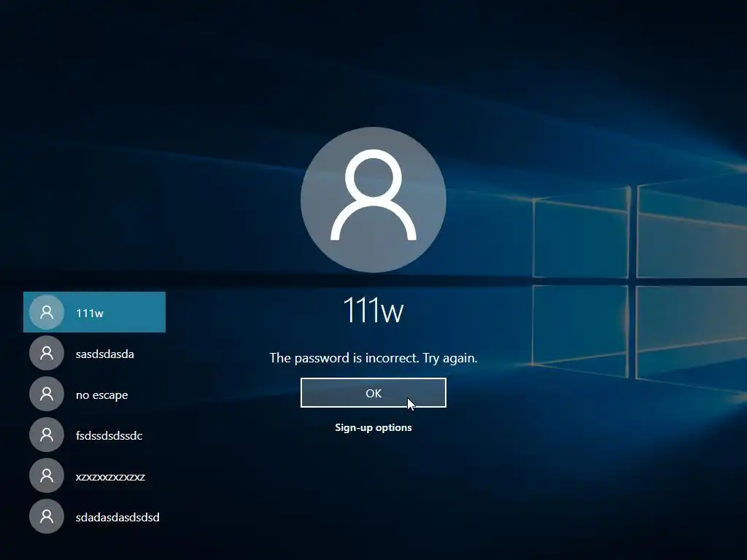Select avatar icon for no escape account
This screenshot has height=560, width=747.
tap(47, 394)
